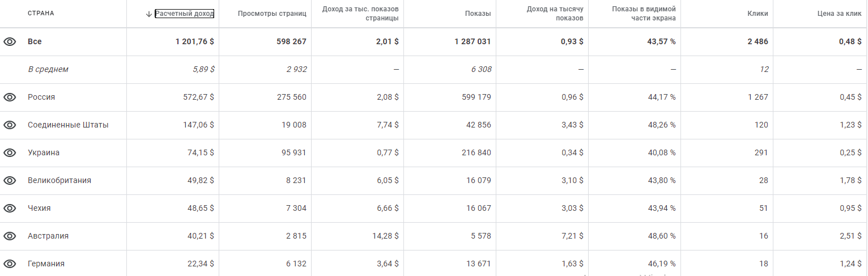868x276 pixels.
Task: Click the СТРАНА column header
Action: 41,14
